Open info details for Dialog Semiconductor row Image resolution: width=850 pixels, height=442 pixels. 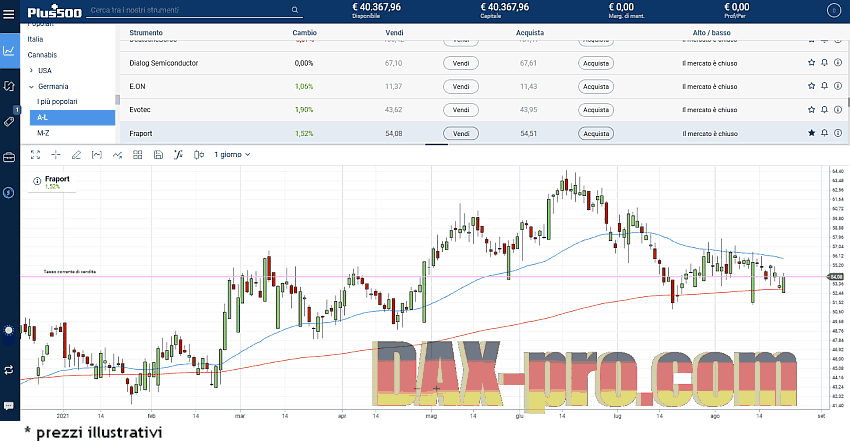pyautogui.click(x=838, y=63)
